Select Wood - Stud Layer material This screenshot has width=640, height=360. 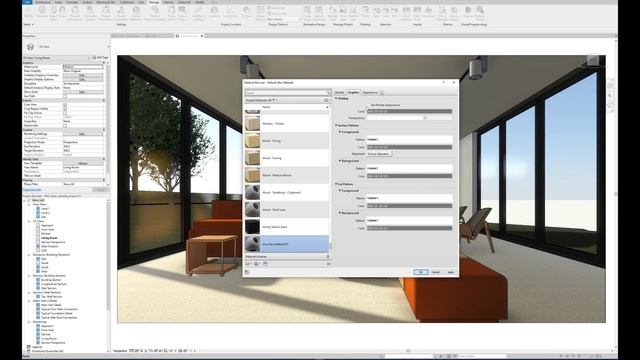(x=287, y=209)
